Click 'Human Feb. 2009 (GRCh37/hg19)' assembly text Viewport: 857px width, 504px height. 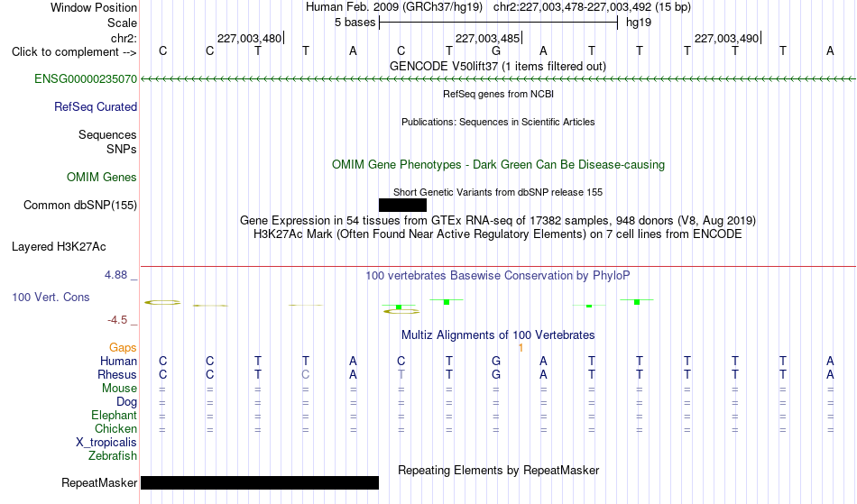394,7
